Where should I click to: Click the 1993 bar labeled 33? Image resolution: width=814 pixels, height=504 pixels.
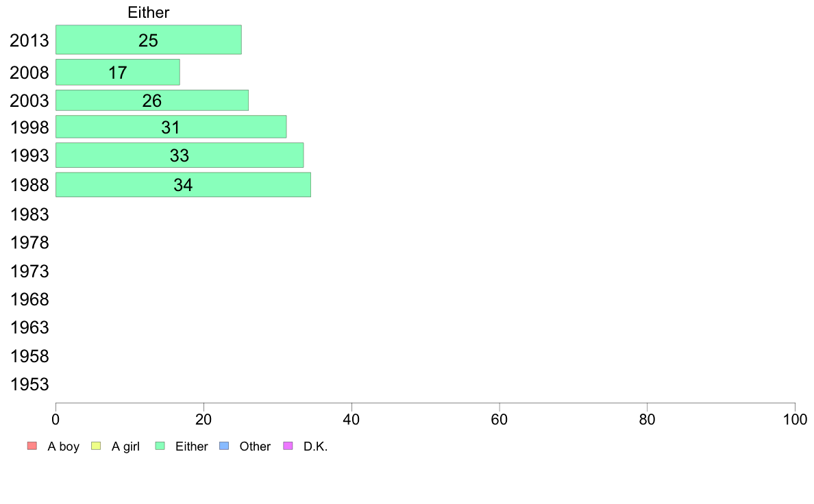(x=179, y=155)
